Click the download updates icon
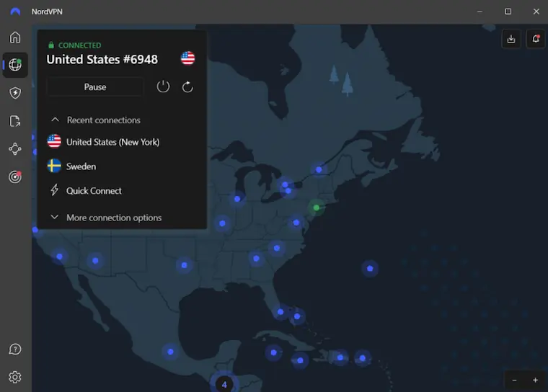Screen dimensions: 548x392 (511, 39)
